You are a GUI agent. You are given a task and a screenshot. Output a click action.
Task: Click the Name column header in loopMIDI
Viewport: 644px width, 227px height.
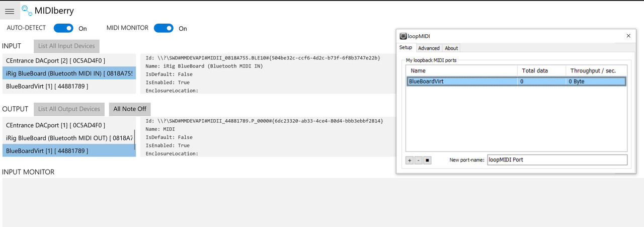(462, 70)
